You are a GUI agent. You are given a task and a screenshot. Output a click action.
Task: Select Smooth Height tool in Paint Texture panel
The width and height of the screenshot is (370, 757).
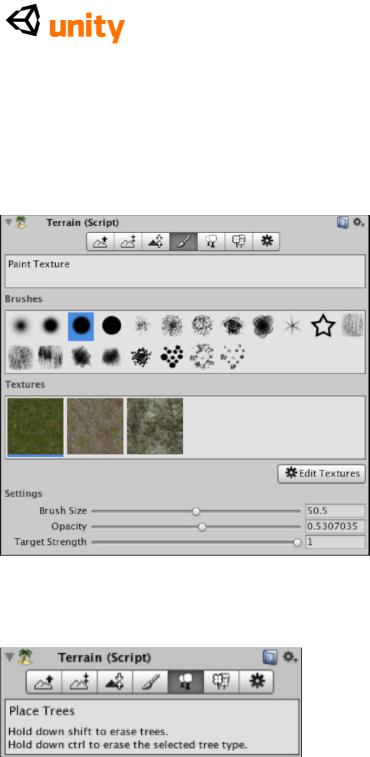tap(156, 242)
